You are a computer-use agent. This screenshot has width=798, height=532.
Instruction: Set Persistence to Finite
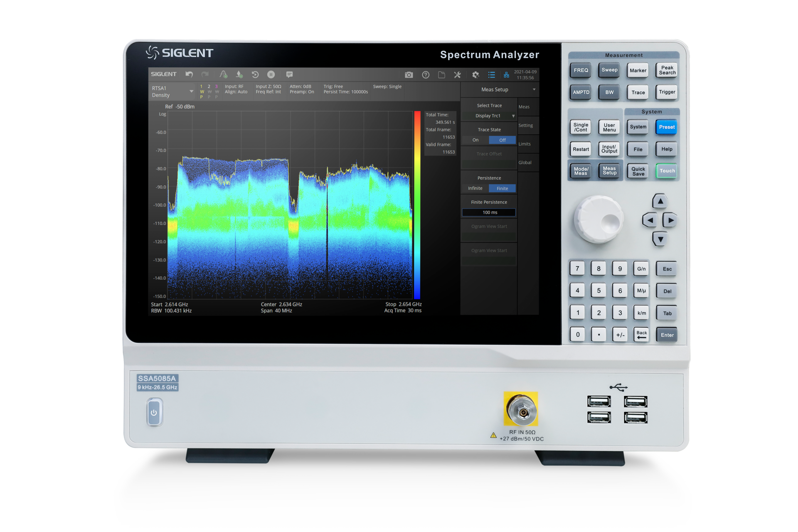[502, 188]
